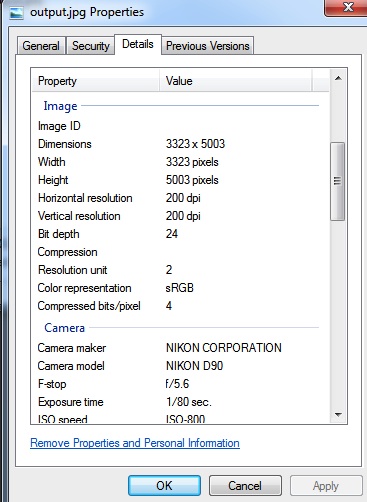Select the Camera maker value NIKON CORPORATION
This screenshot has height=502, width=367.
[x=224, y=348]
